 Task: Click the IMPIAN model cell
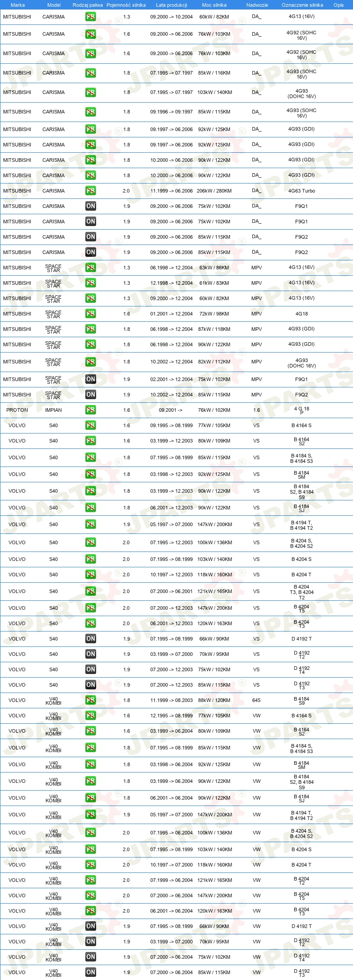pyautogui.click(x=53, y=410)
